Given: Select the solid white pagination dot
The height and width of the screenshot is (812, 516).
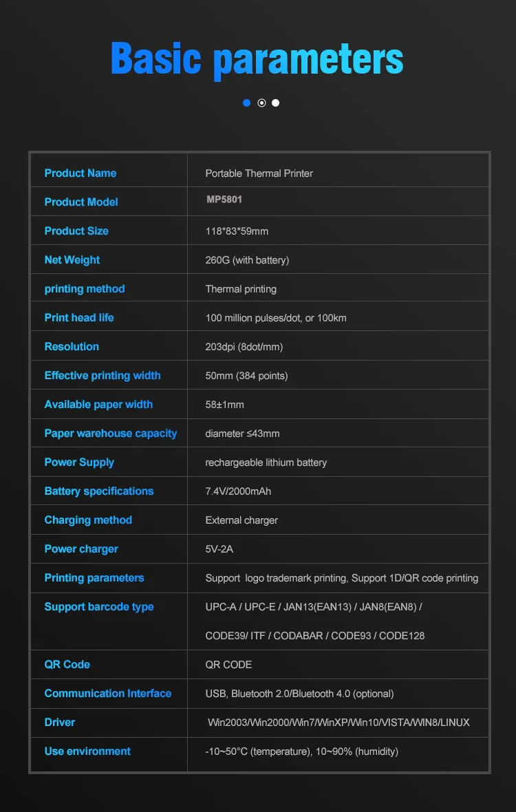Looking at the screenshot, I should tap(276, 103).
